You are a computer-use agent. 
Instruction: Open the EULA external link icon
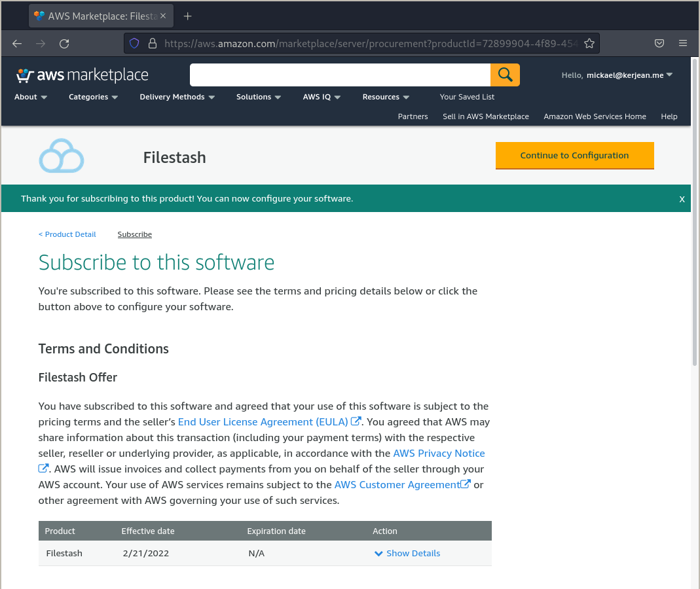356,421
